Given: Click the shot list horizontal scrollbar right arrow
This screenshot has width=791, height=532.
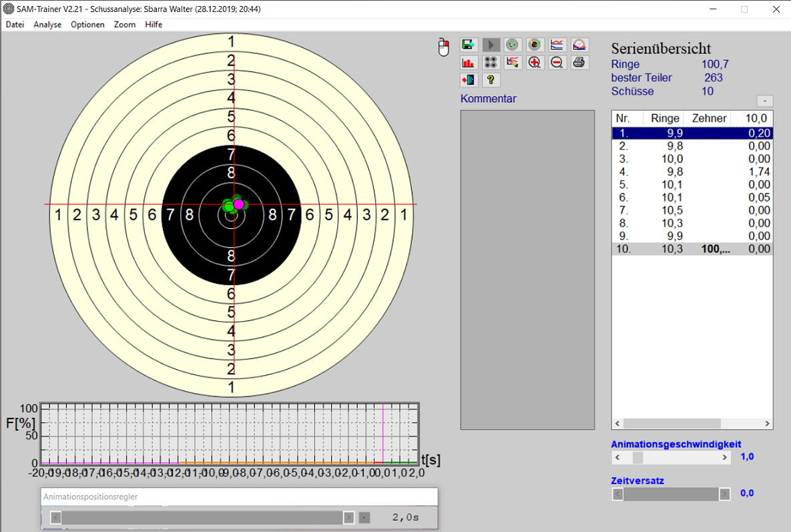Looking at the screenshot, I should click(x=768, y=424).
